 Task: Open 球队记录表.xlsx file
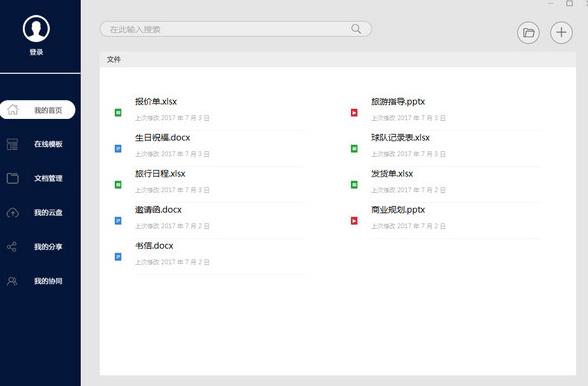pyautogui.click(x=400, y=138)
